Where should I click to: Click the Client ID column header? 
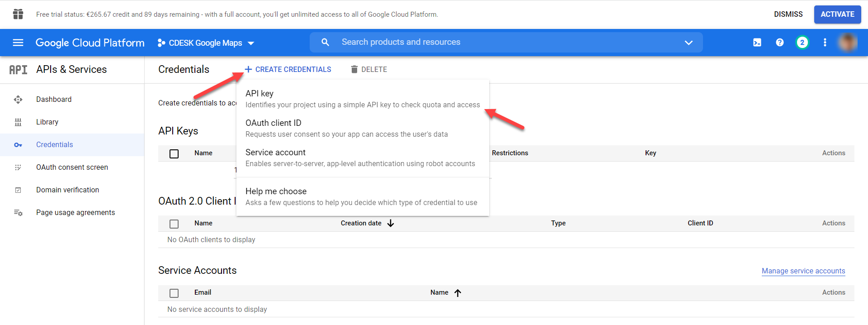click(700, 223)
